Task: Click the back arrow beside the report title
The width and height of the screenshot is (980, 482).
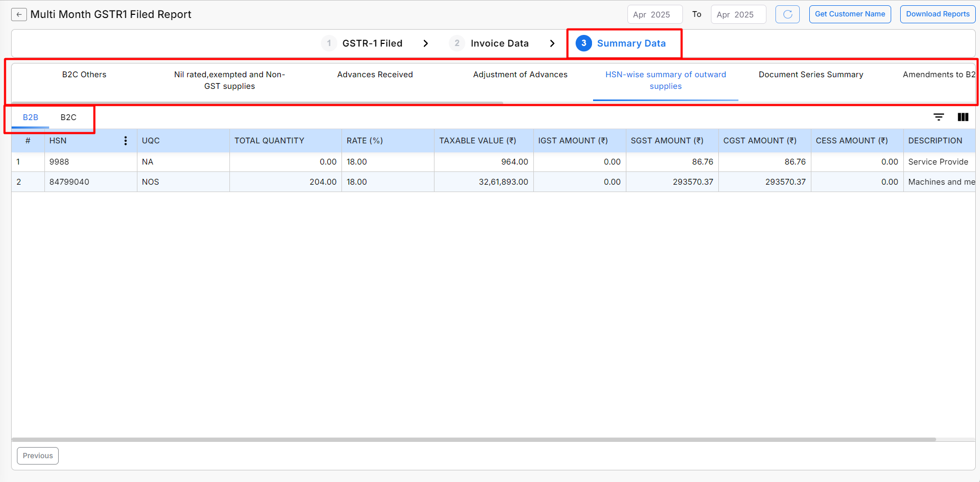Action: click(x=19, y=15)
